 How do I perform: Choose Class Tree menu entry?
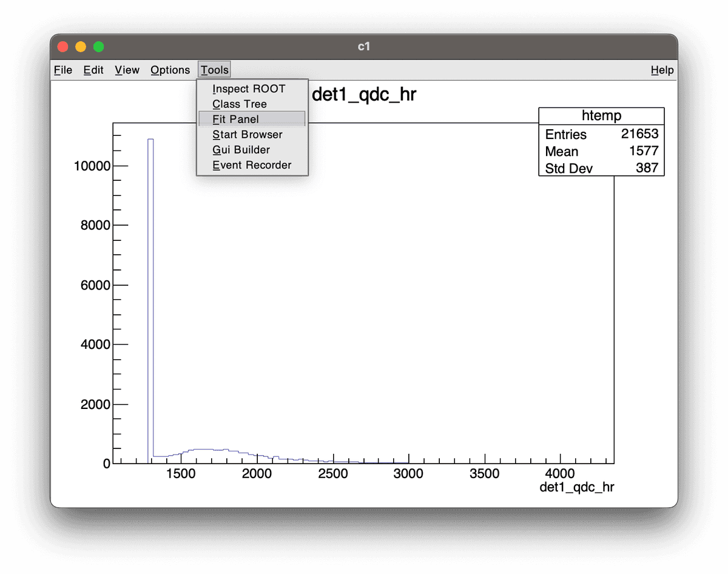[x=240, y=104]
